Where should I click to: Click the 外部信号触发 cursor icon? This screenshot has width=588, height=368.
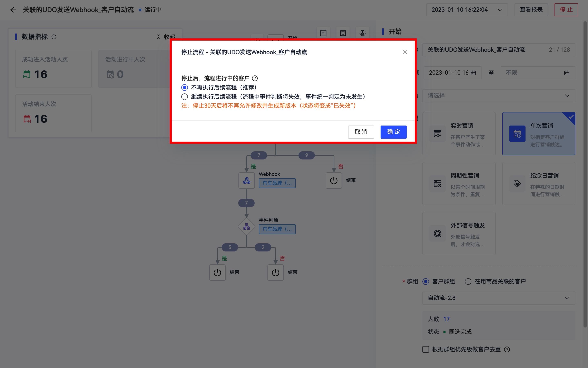[437, 233]
